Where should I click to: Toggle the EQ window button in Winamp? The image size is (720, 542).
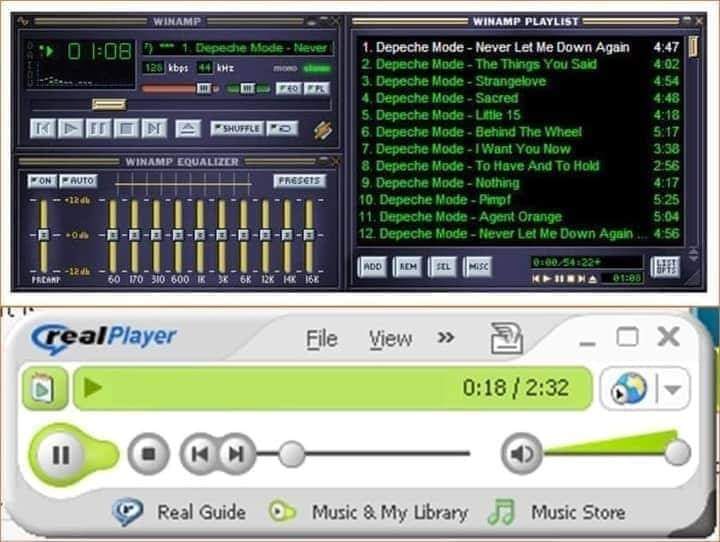coord(288,88)
